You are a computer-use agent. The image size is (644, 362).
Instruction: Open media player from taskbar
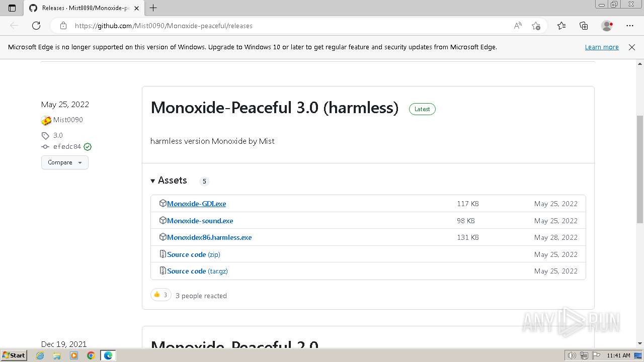(x=74, y=355)
